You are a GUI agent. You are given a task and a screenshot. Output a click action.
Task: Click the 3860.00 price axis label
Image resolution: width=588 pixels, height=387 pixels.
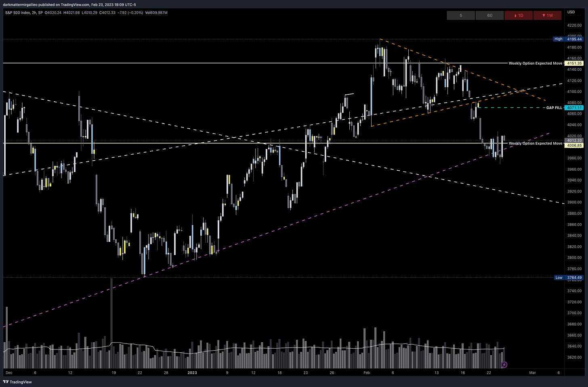pyautogui.click(x=574, y=224)
